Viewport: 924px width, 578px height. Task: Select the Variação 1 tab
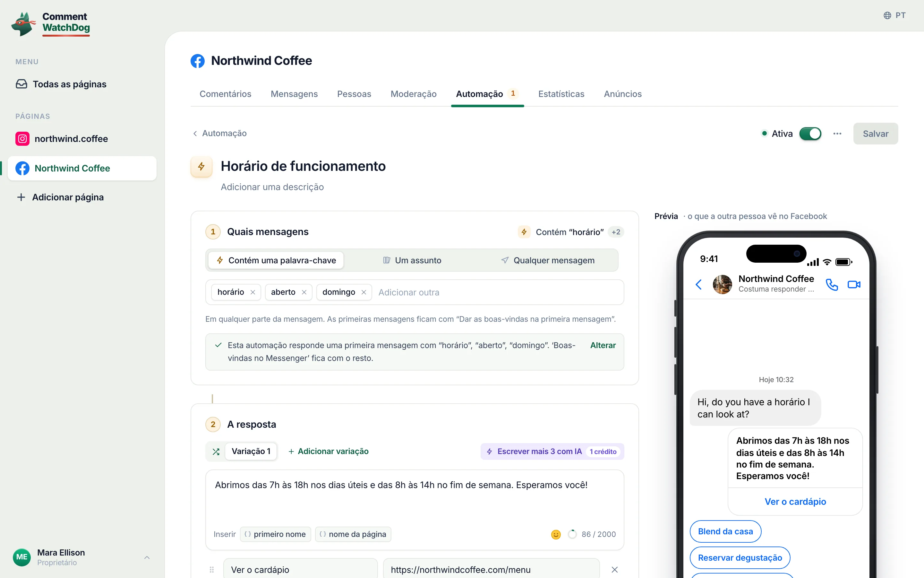point(251,451)
